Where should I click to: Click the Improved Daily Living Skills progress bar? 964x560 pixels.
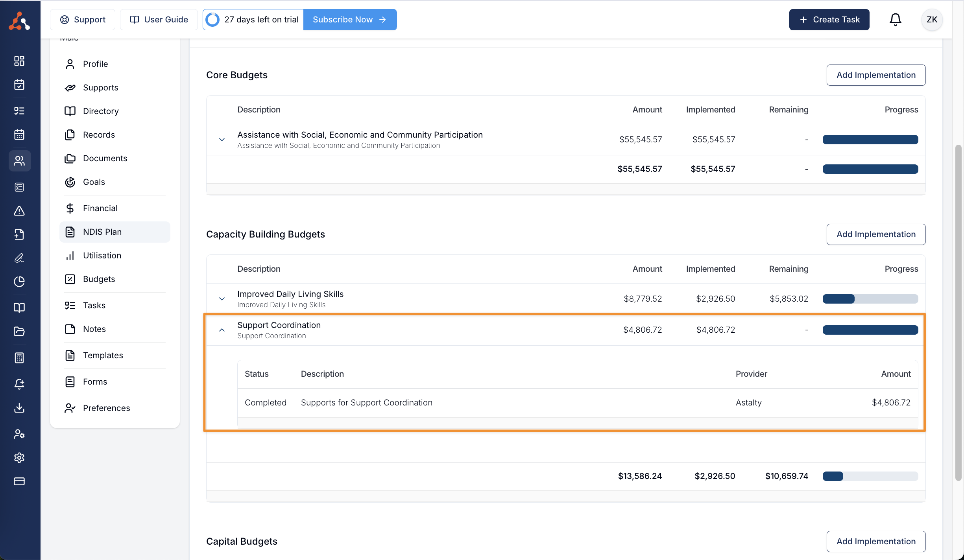pos(870,299)
